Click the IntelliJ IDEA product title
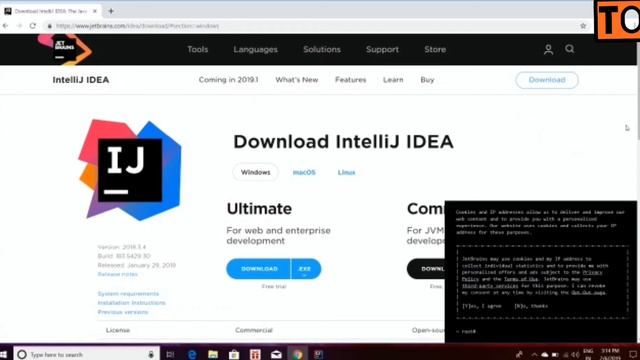 pyautogui.click(x=81, y=80)
